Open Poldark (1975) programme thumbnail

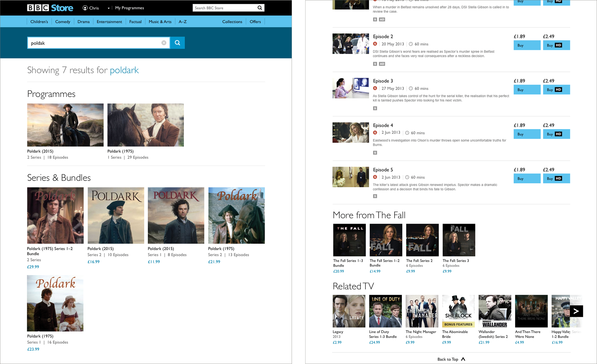pos(146,125)
